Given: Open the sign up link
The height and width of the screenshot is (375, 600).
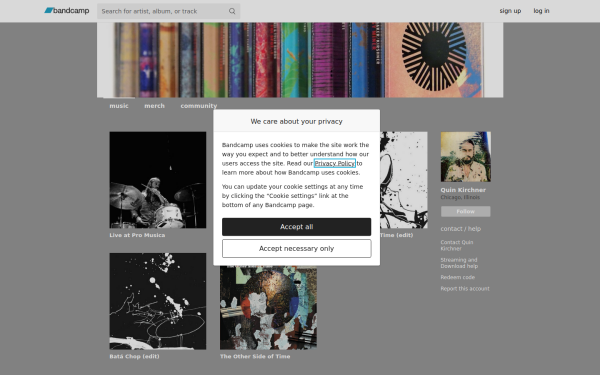Looking at the screenshot, I should click(x=510, y=11).
